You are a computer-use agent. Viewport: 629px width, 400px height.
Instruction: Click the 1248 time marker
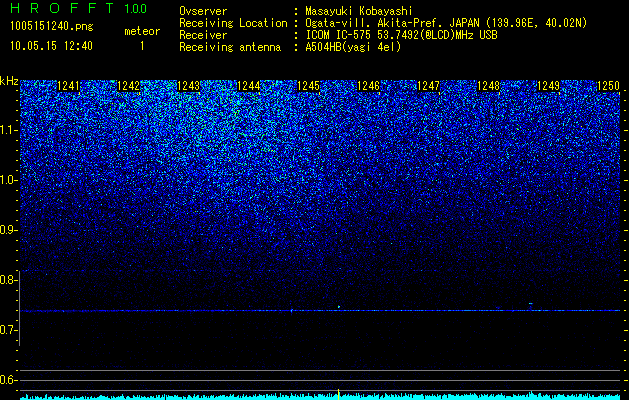click(x=488, y=86)
